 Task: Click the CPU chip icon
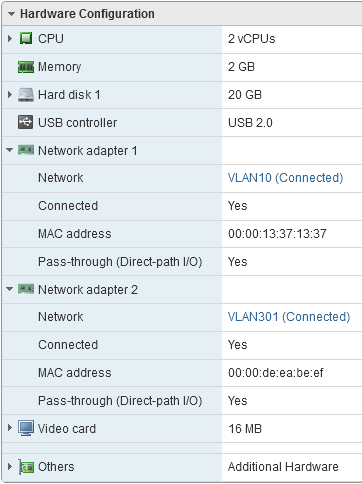(x=26, y=39)
